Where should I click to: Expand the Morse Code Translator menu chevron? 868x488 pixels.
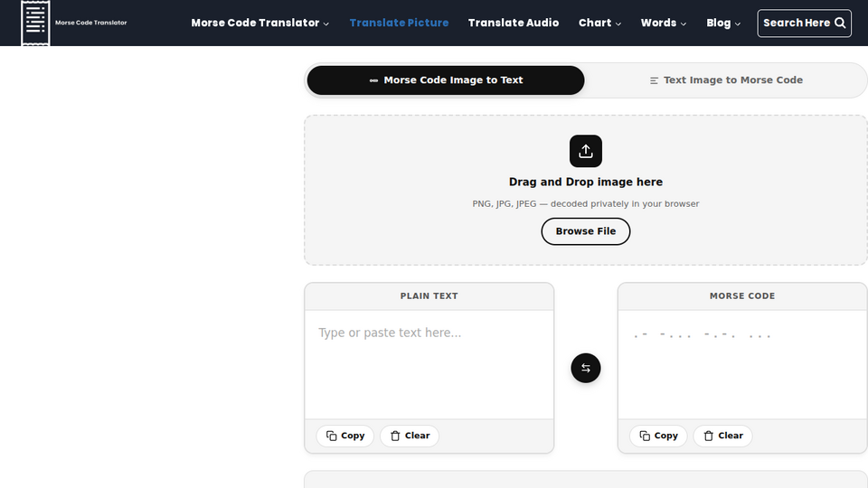click(326, 23)
